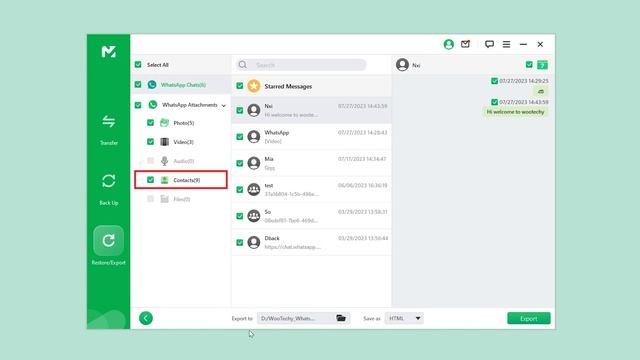Click the Audio microphone icon

click(164, 161)
